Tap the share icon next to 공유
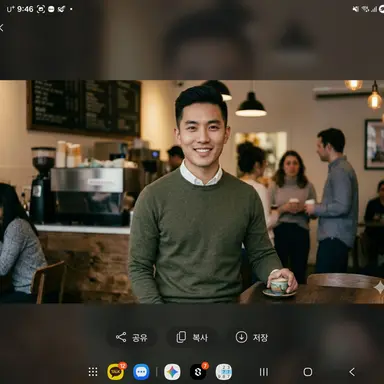 (x=121, y=337)
